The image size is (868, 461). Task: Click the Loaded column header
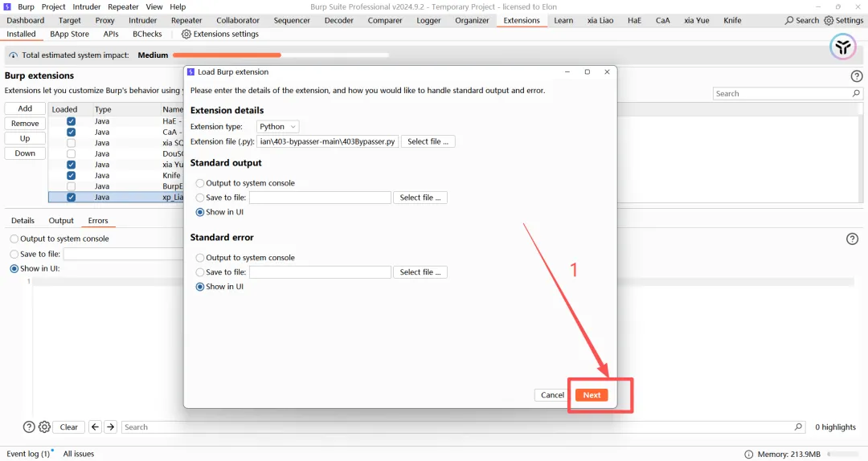[x=65, y=109]
